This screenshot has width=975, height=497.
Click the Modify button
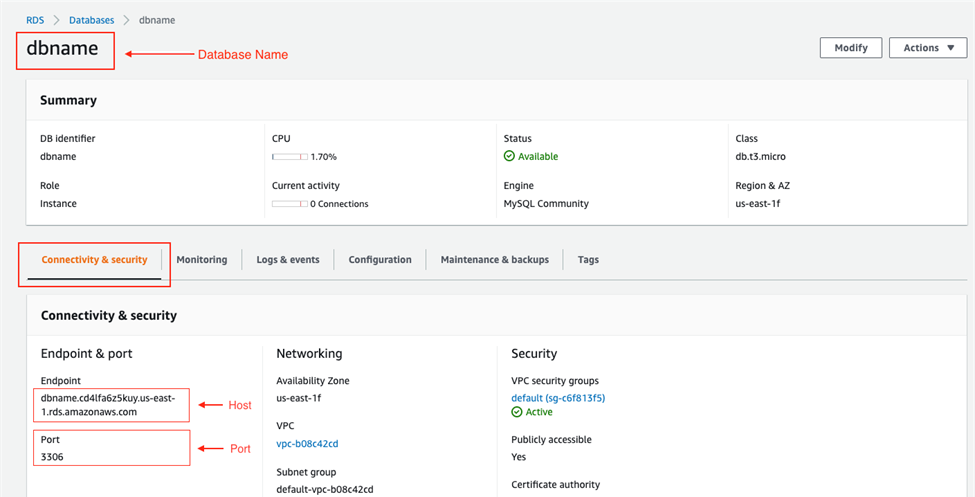(x=850, y=48)
